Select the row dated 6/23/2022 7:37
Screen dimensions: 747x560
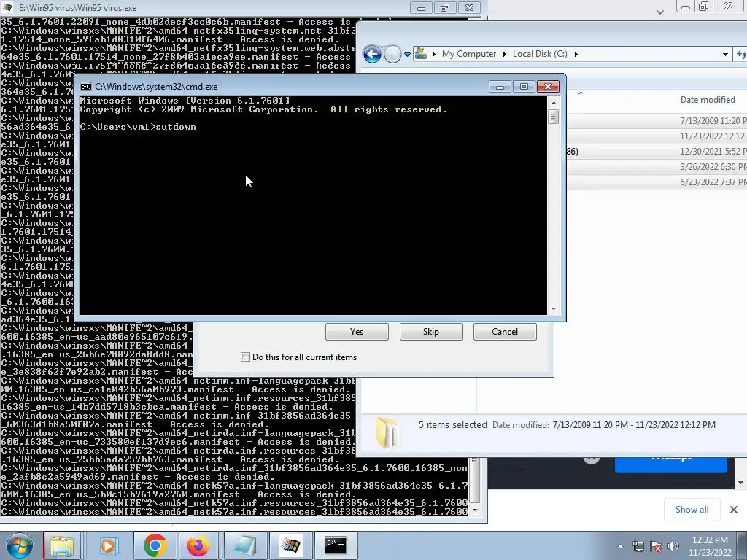coord(657,182)
